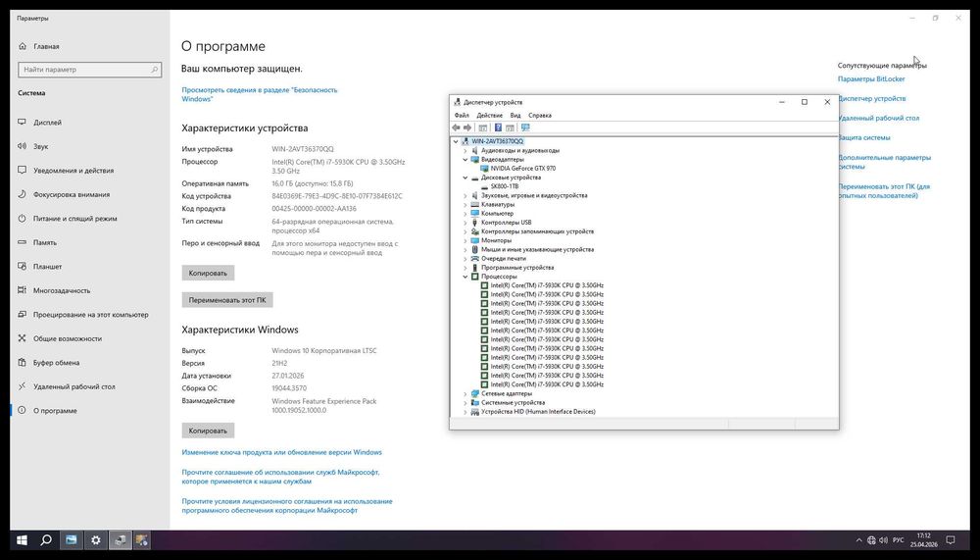Click Scan for hardware changes monitor icon
This screenshot has width=980, height=560.
525,127
